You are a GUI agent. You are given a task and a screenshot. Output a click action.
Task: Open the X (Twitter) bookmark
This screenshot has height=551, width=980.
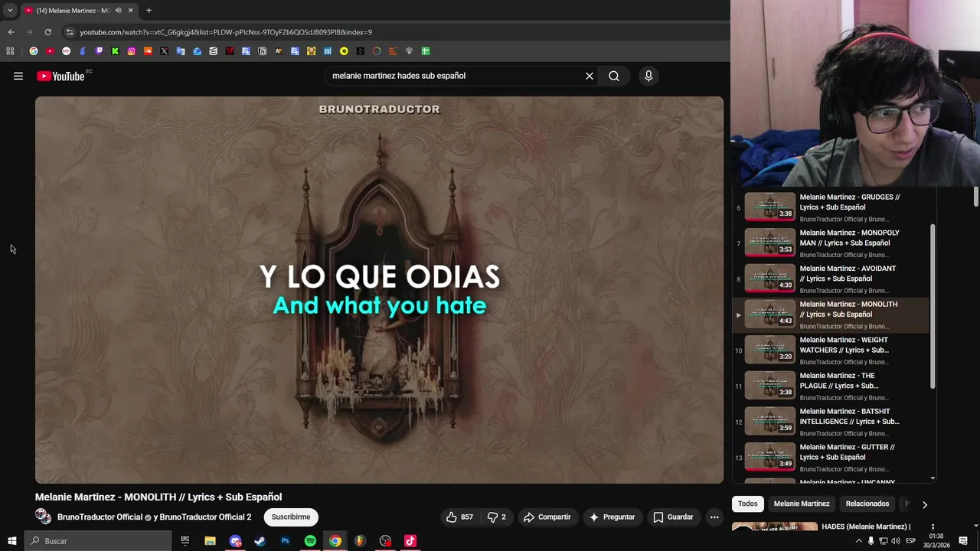tap(164, 51)
